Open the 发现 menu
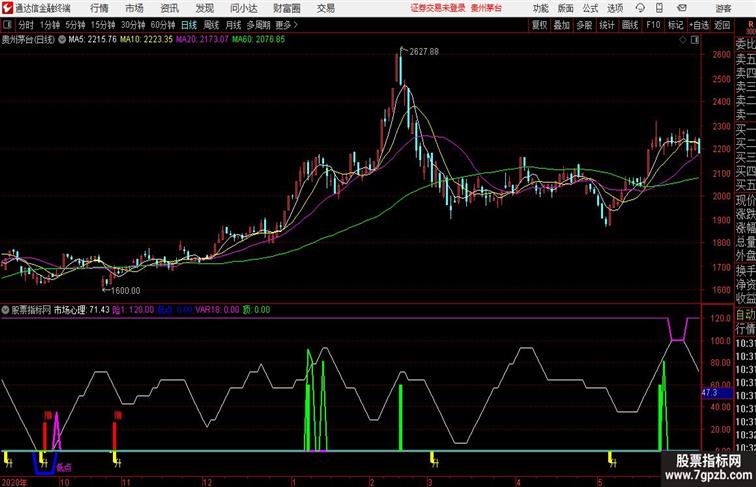Viewport: 756px width, 487px height. 204,8
